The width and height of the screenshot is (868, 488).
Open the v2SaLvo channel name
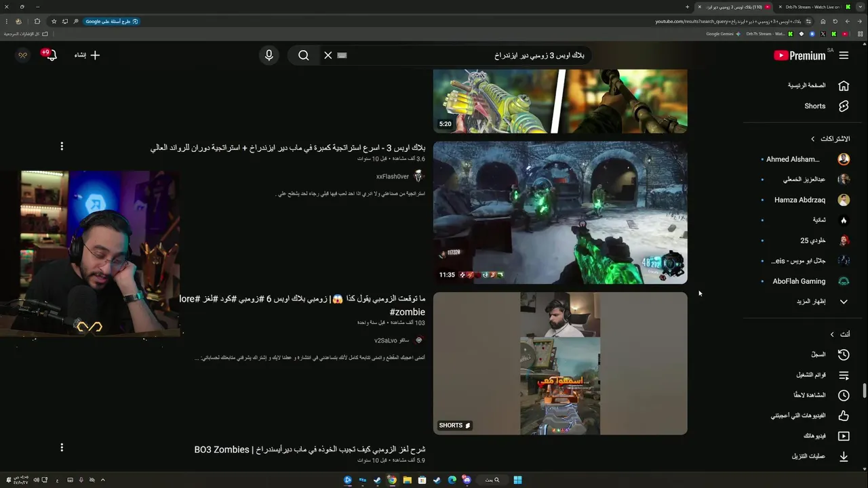click(x=391, y=340)
